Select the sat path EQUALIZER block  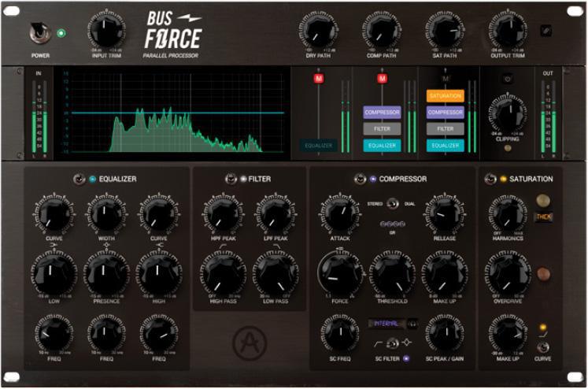point(445,146)
